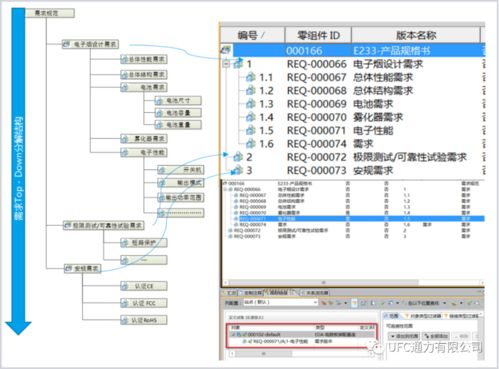Click the 开关机 diagram node

click(181, 170)
